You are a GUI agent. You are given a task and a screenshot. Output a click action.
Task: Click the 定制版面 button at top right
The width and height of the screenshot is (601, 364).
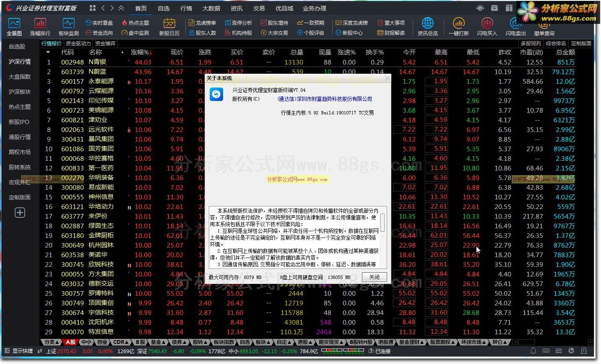click(581, 44)
